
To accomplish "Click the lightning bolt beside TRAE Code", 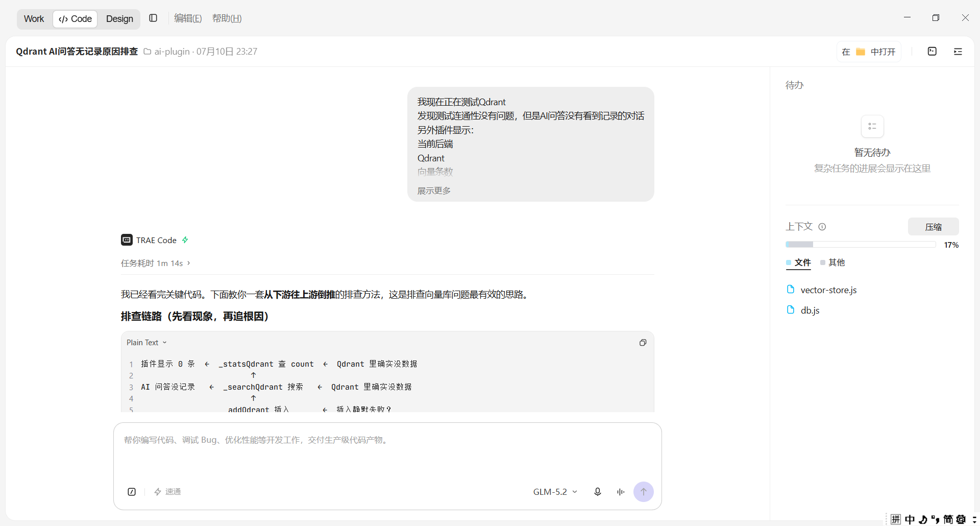I will pyautogui.click(x=185, y=240).
